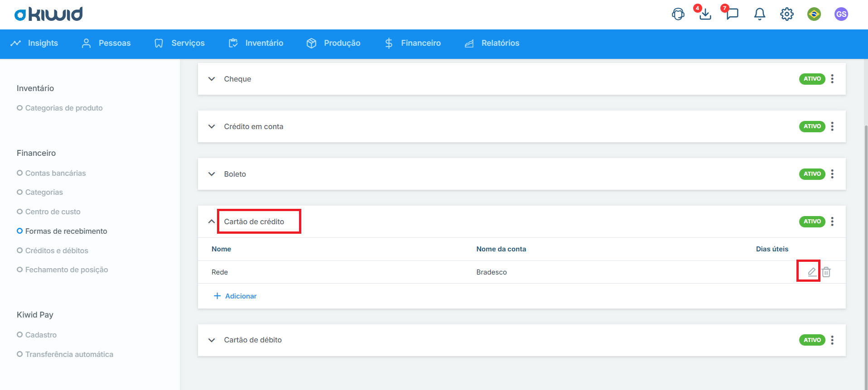Click the ATIVO badge on Cartão de crédito
This screenshot has width=868, height=390.
tap(812, 221)
